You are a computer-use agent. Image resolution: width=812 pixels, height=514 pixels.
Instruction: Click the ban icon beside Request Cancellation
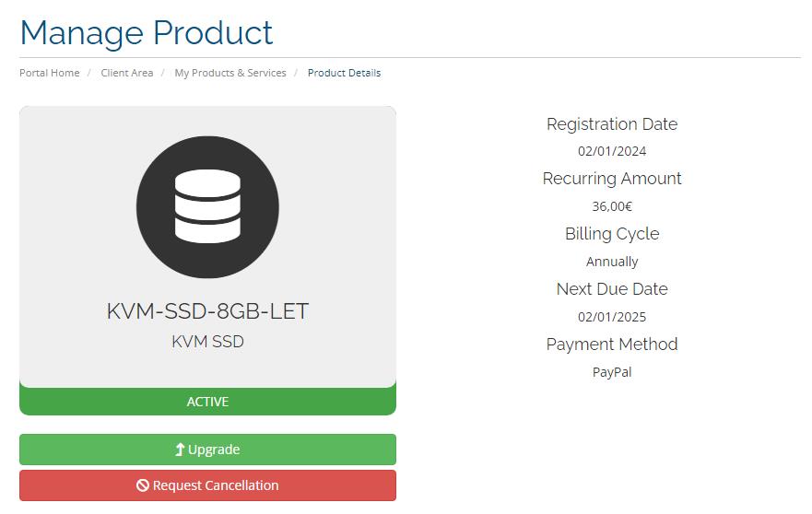(143, 485)
